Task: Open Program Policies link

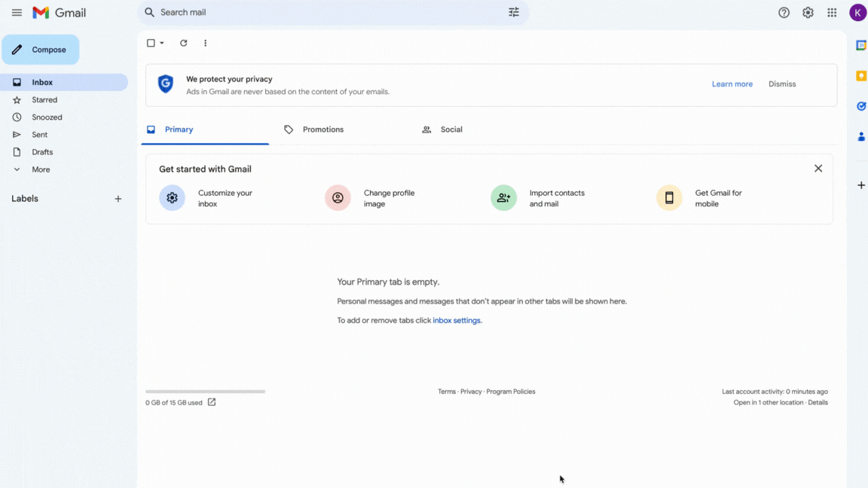Action: coord(510,392)
